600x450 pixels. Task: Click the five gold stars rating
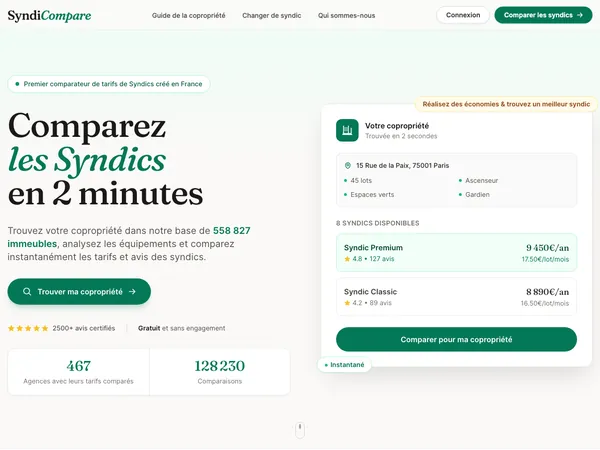pyautogui.click(x=28, y=328)
